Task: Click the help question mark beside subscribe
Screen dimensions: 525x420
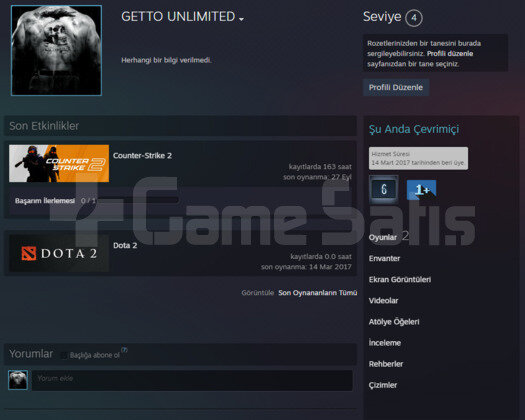Action: [x=124, y=350]
